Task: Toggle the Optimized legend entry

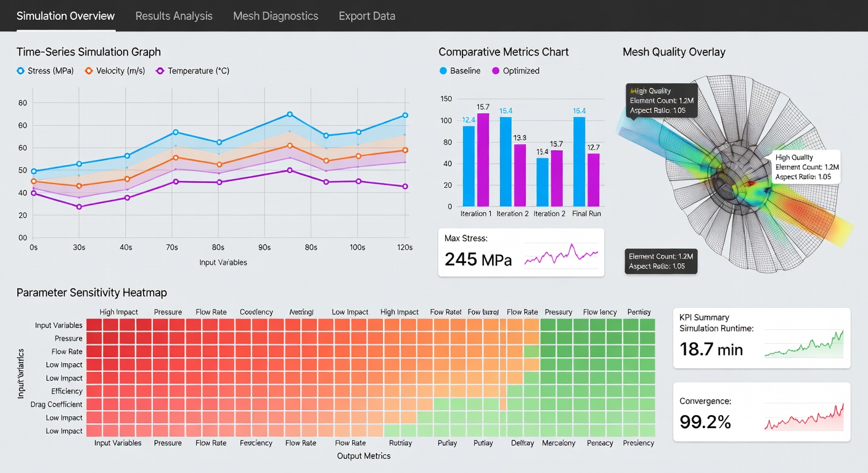Action: click(515, 71)
